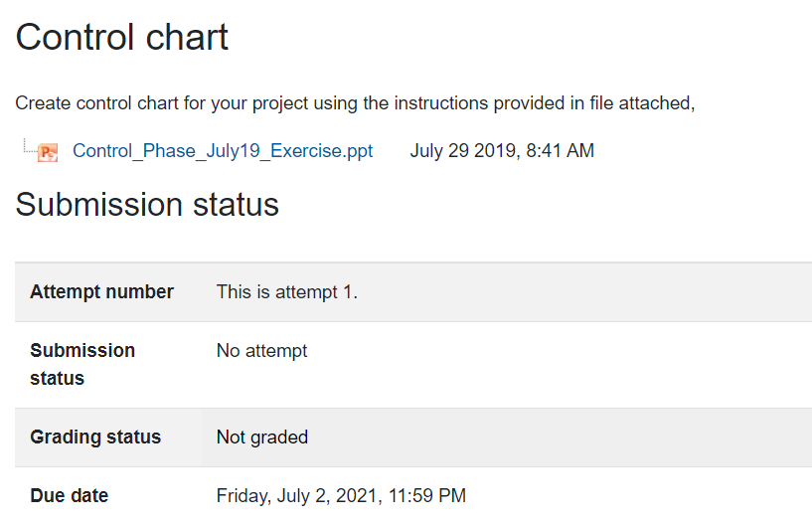Select the Submission status row label
Screen dimensions: 812x525
click(82, 364)
